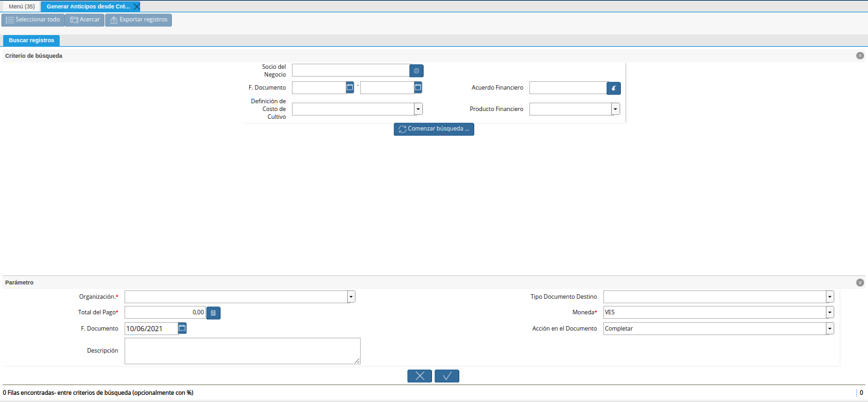The height and width of the screenshot is (402, 868).
Task: Click the cancel X button
Action: click(x=420, y=375)
